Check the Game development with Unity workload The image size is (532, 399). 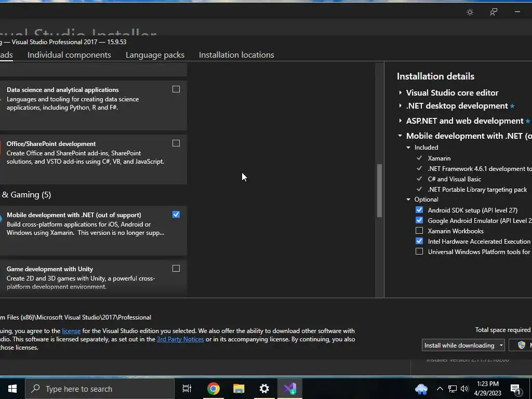(x=176, y=269)
